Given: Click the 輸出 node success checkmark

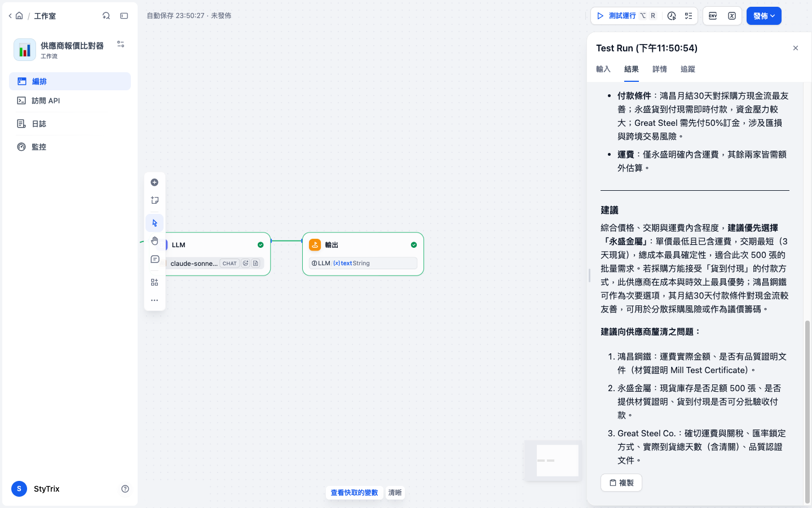Looking at the screenshot, I should [x=414, y=245].
